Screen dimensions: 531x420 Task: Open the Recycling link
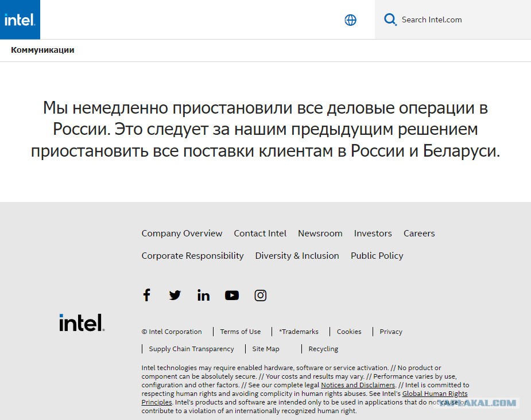coord(323,349)
